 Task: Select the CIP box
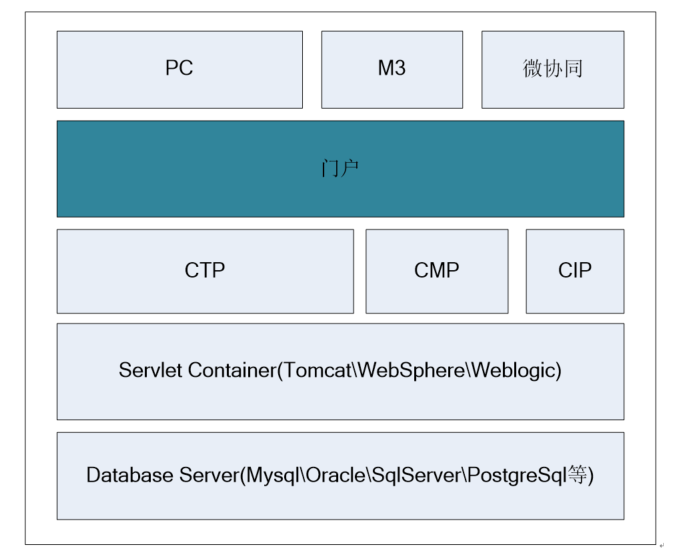(x=574, y=271)
